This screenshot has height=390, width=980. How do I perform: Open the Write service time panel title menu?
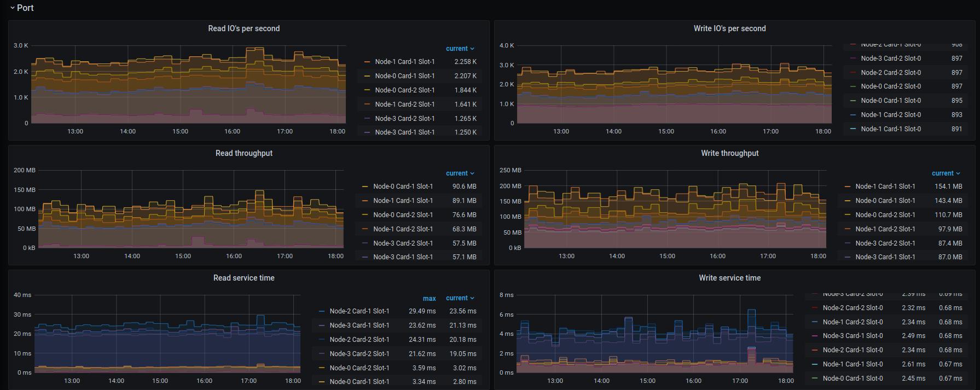729,278
